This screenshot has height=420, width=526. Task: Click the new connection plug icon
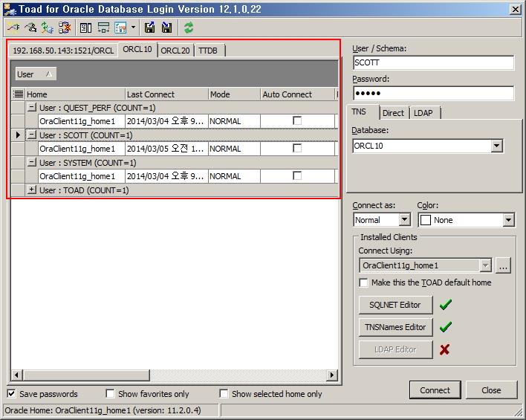click(x=13, y=28)
